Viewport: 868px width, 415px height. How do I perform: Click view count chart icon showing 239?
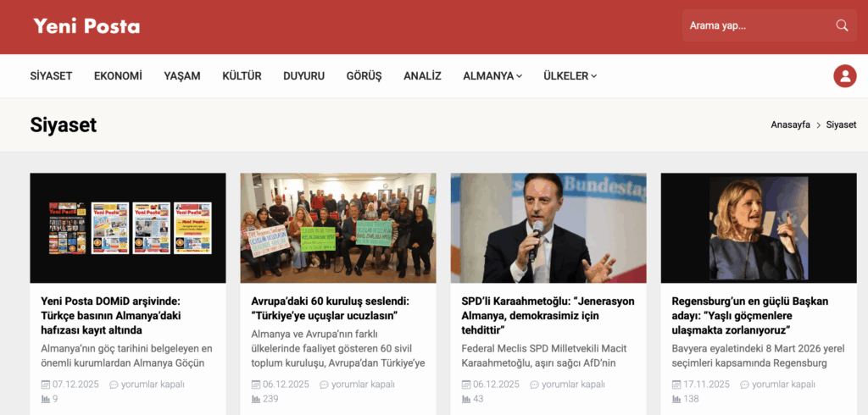click(x=256, y=399)
